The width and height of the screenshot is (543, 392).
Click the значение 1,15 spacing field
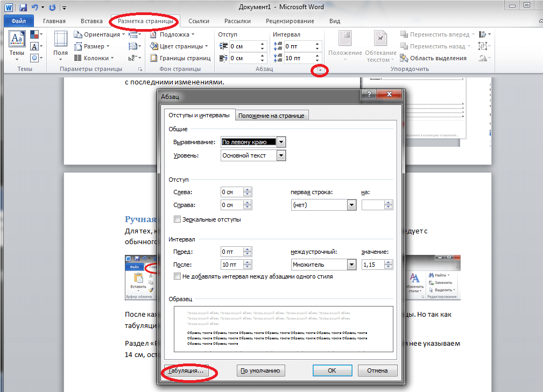pyautogui.click(x=373, y=265)
